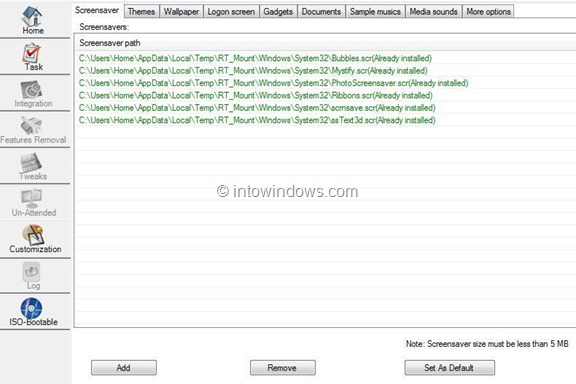This screenshot has width=576, height=384.
Task: Select the Ribbons.scr screensaver row
Action: point(325,96)
